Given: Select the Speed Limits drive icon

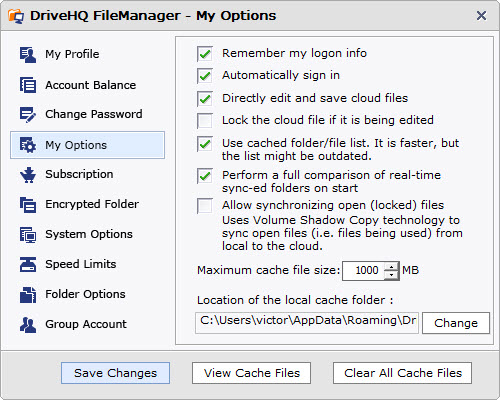Looking at the screenshot, I should pos(28,264).
